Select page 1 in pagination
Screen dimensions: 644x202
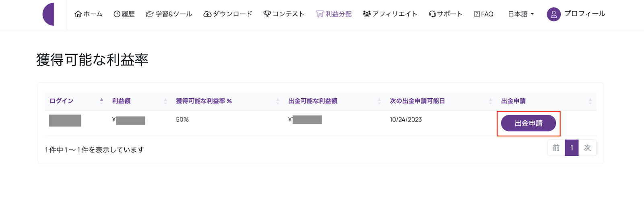click(572, 148)
